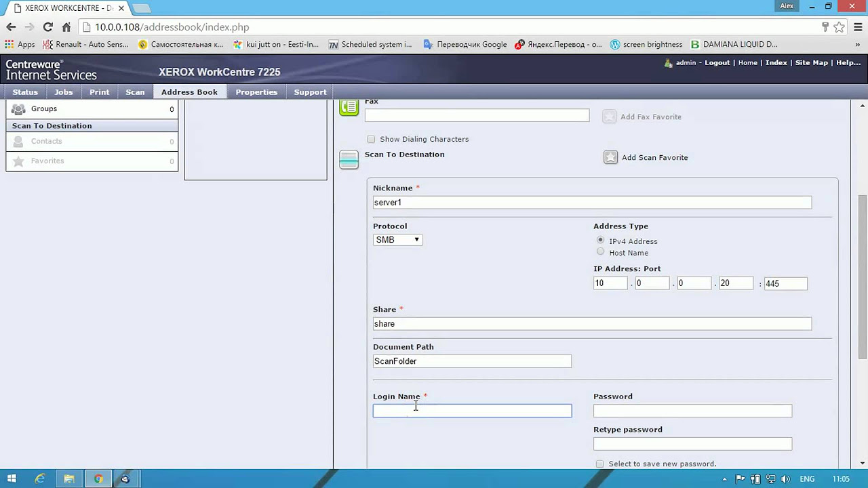868x488 pixels.
Task: Switch to the Properties tab
Action: 256,92
